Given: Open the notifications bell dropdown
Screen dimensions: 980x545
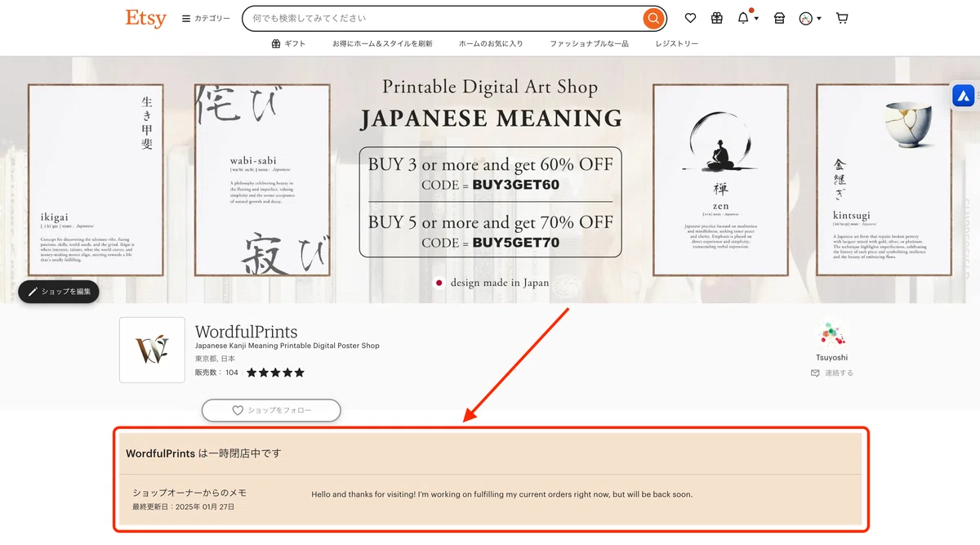Looking at the screenshot, I should pyautogui.click(x=747, y=18).
